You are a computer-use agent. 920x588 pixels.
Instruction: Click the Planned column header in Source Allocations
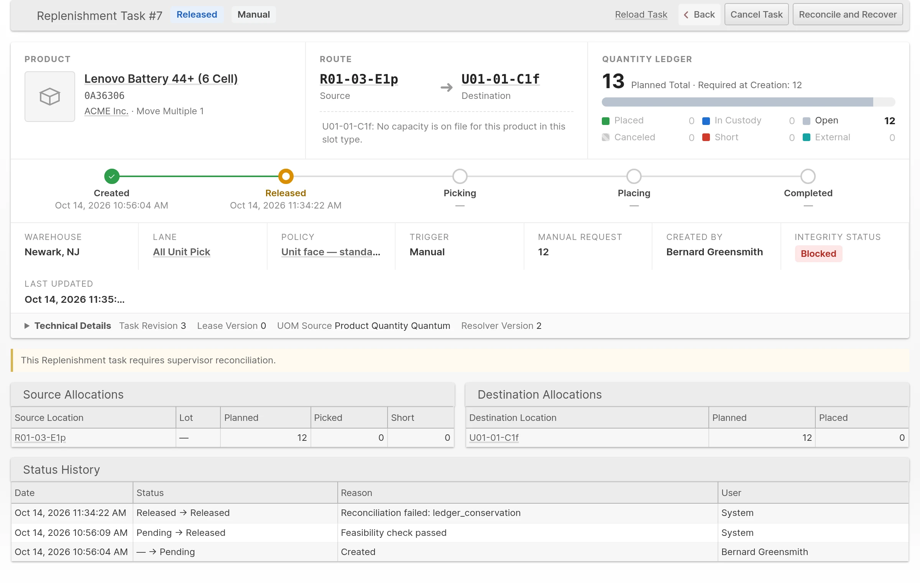(265, 418)
